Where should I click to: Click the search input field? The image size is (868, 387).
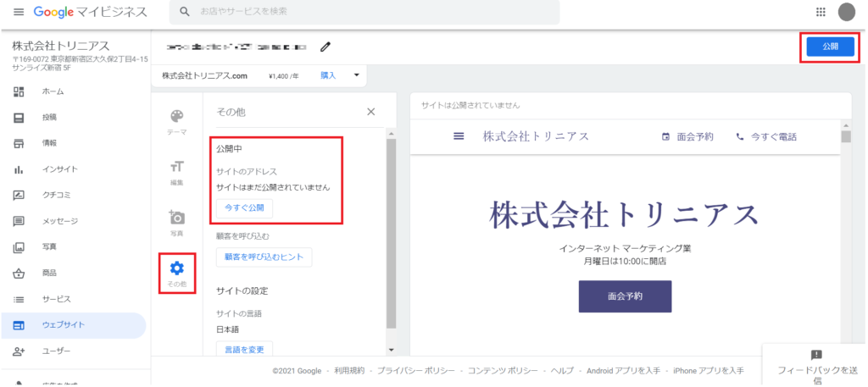point(364,12)
